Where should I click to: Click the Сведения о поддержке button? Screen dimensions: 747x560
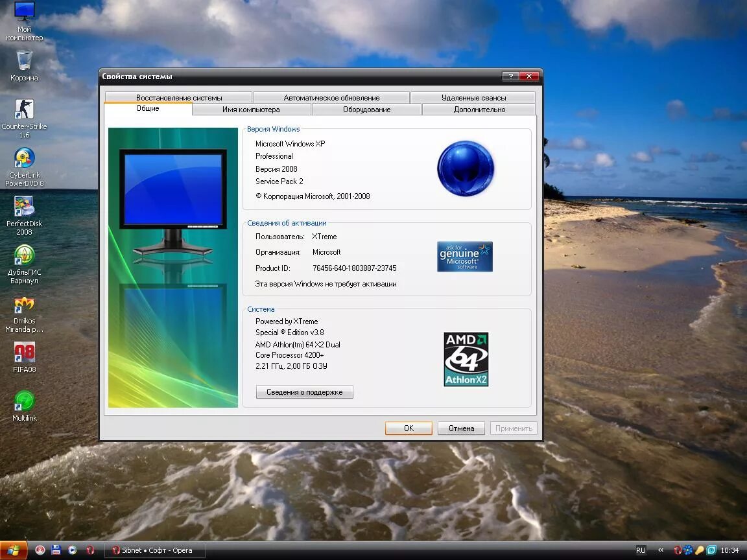(x=304, y=392)
